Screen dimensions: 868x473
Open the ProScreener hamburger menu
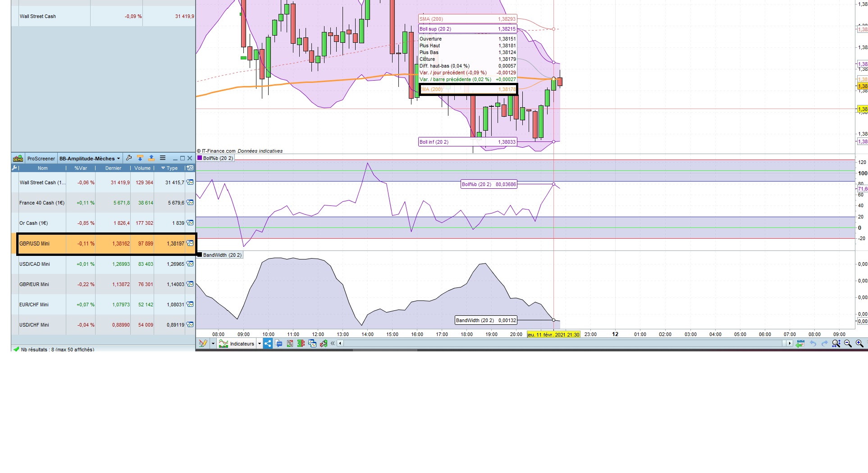(x=163, y=158)
